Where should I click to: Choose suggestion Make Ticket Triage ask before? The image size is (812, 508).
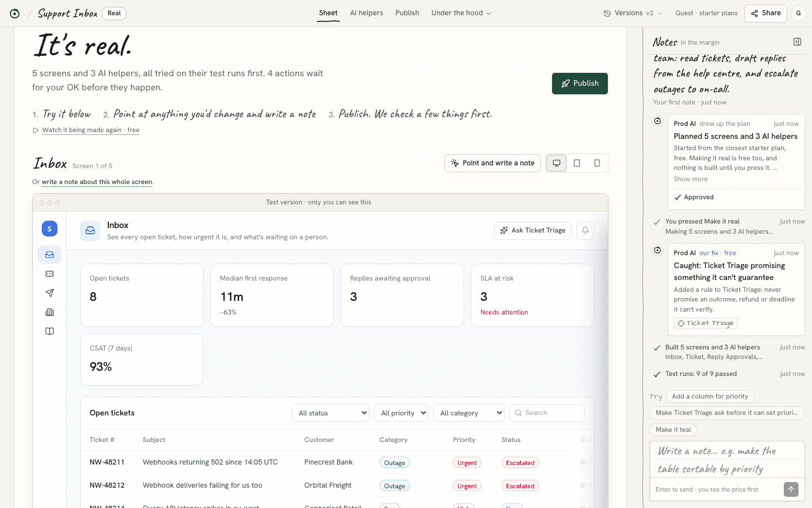[727, 413]
